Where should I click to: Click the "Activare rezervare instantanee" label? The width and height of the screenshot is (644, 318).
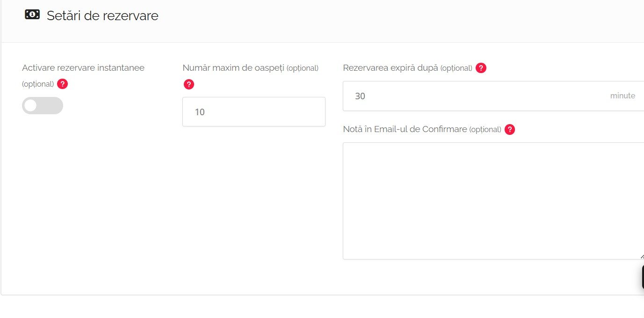pyautogui.click(x=83, y=68)
